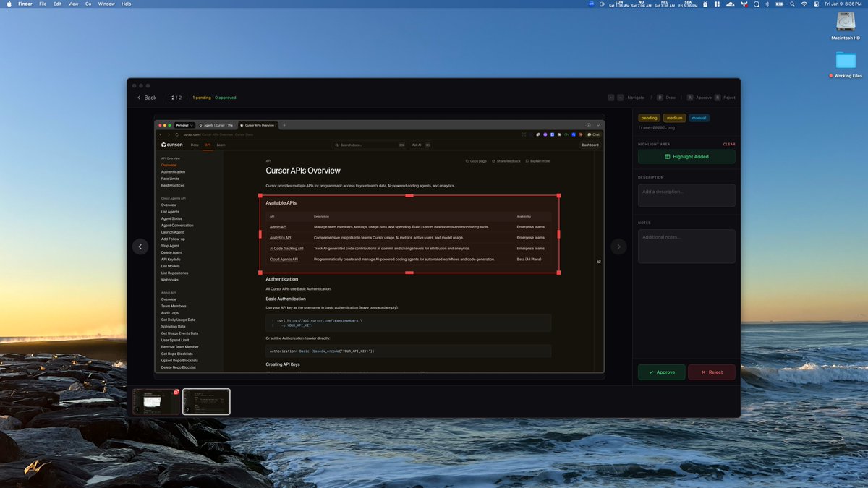The image size is (868, 488).
Task: Click 'Best Practices' in the screenshot's sidebar
Action: pyautogui.click(x=173, y=186)
